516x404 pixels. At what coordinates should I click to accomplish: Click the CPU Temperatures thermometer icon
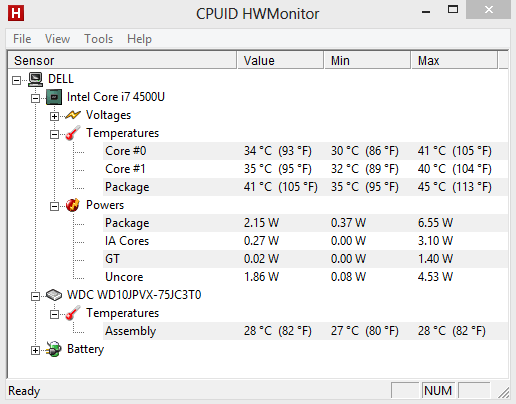[73, 133]
